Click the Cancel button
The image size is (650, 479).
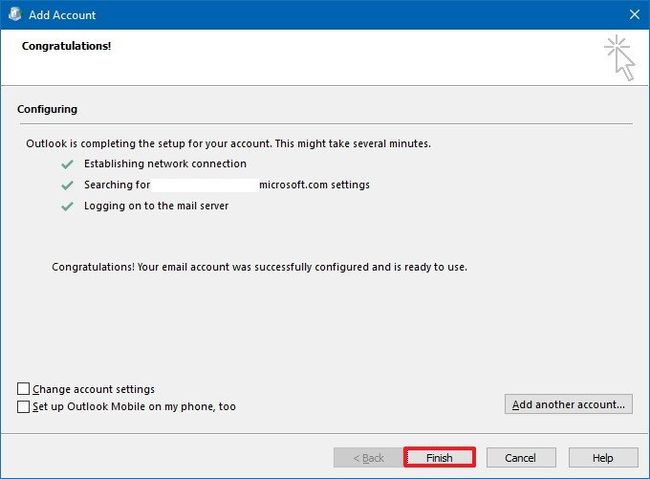coord(520,458)
